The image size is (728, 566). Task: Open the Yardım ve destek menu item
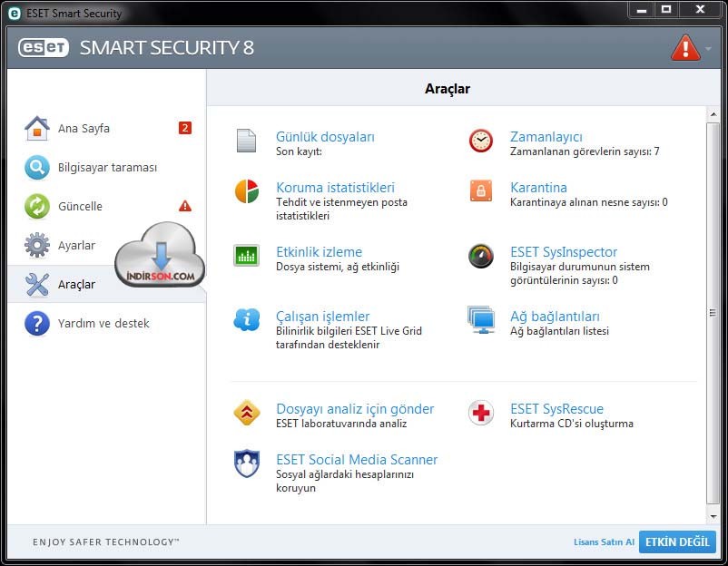pyautogui.click(x=107, y=323)
